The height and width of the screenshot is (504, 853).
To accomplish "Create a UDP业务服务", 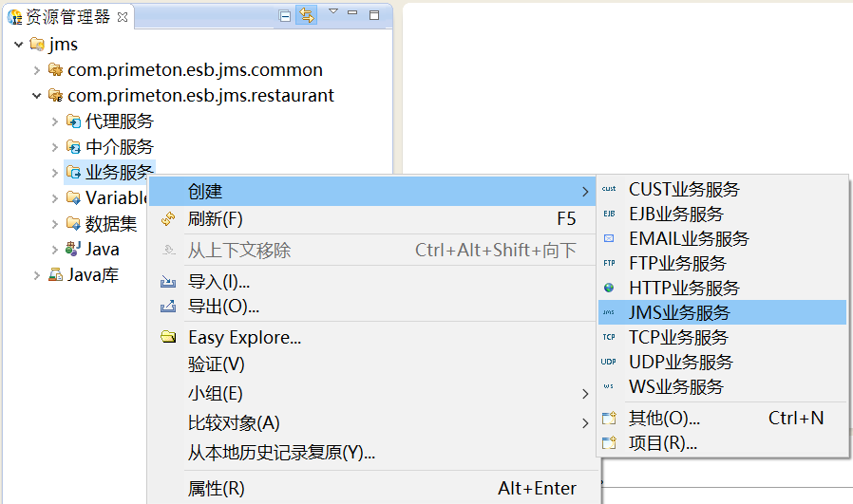I will (x=722, y=362).
